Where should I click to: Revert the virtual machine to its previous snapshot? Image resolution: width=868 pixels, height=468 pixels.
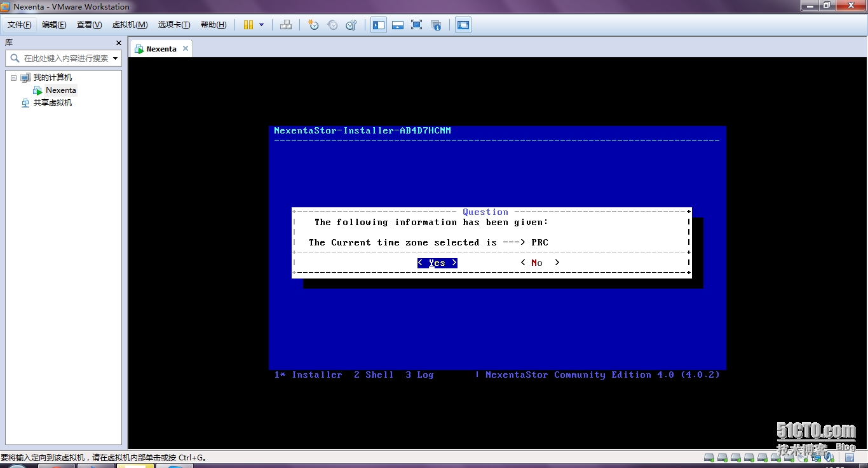(x=332, y=25)
